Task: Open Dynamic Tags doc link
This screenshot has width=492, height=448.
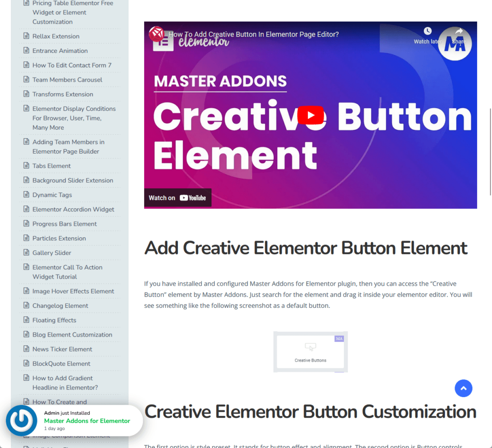Action: pyautogui.click(x=52, y=194)
